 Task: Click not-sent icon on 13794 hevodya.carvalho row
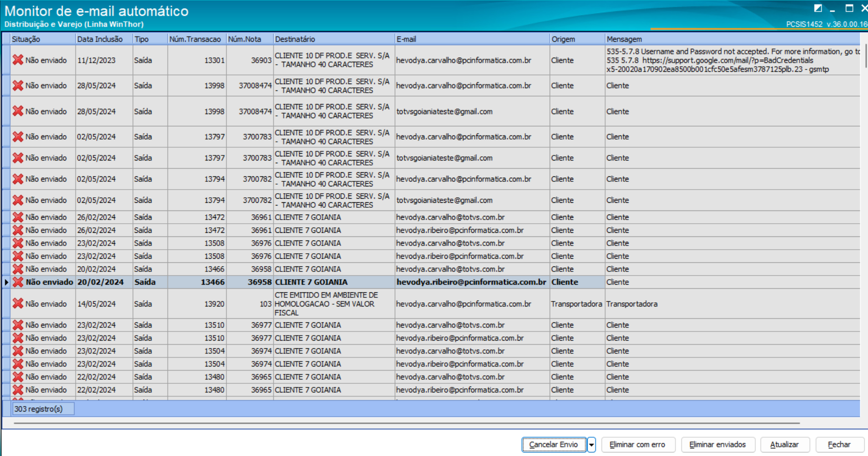tap(18, 179)
